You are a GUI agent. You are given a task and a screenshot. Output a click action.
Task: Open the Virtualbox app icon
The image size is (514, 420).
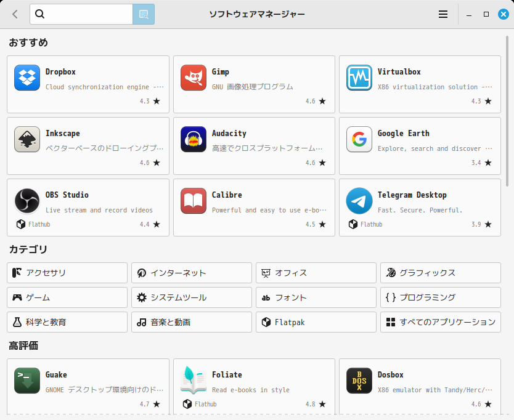pyautogui.click(x=359, y=78)
